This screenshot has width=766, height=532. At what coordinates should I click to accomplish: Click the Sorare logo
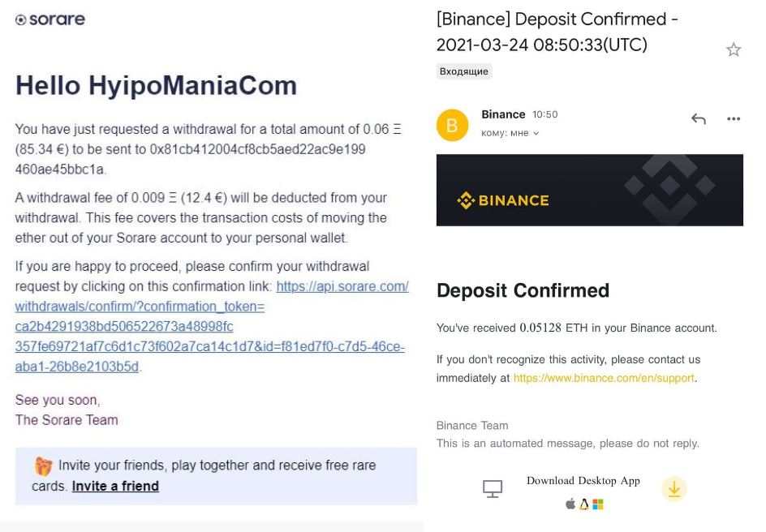pos(50,19)
